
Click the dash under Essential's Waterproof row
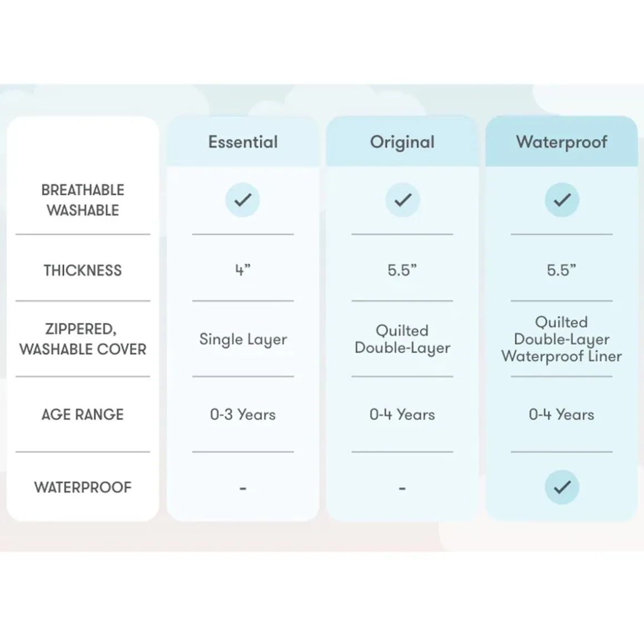click(243, 489)
